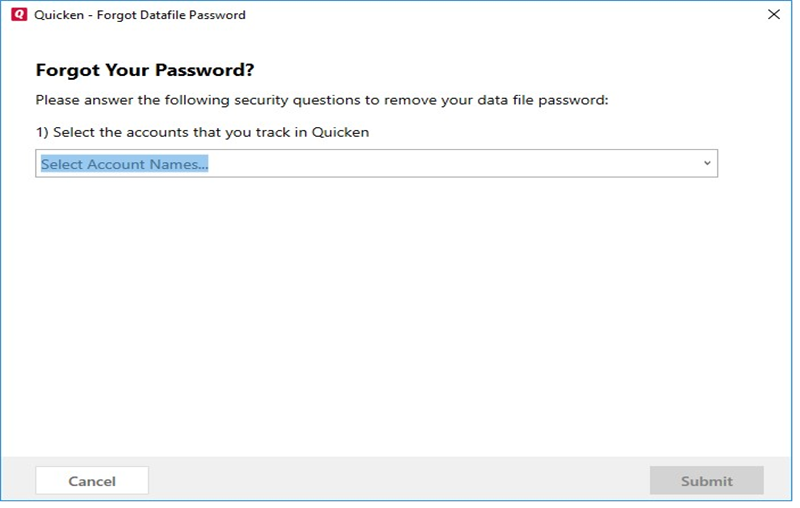This screenshot has height=508, width=800.
Task: Click the highlighted Select Account Names placeholder
Action: point(124,164)
